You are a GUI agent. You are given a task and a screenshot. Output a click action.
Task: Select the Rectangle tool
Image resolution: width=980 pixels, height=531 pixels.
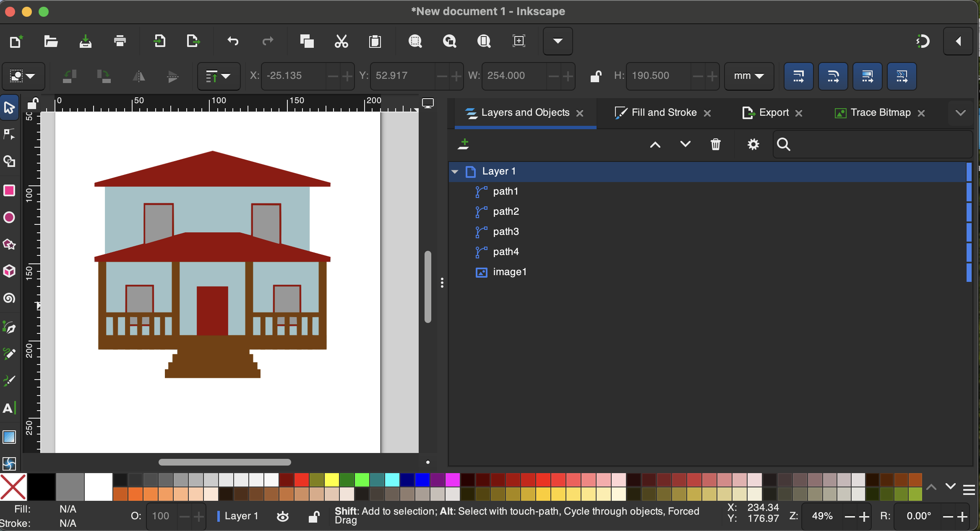pos(9,191)
